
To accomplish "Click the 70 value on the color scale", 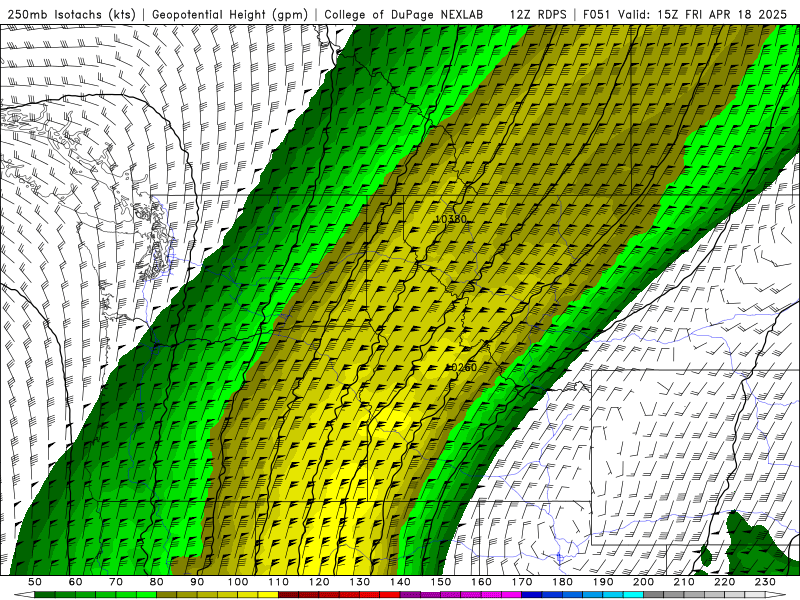I will click(x=116, y=582).
